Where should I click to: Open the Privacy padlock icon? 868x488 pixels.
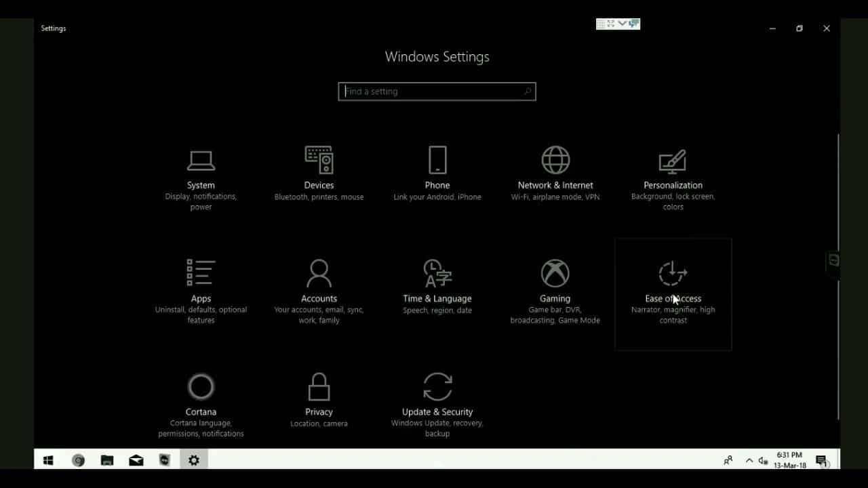click(319, 386)
